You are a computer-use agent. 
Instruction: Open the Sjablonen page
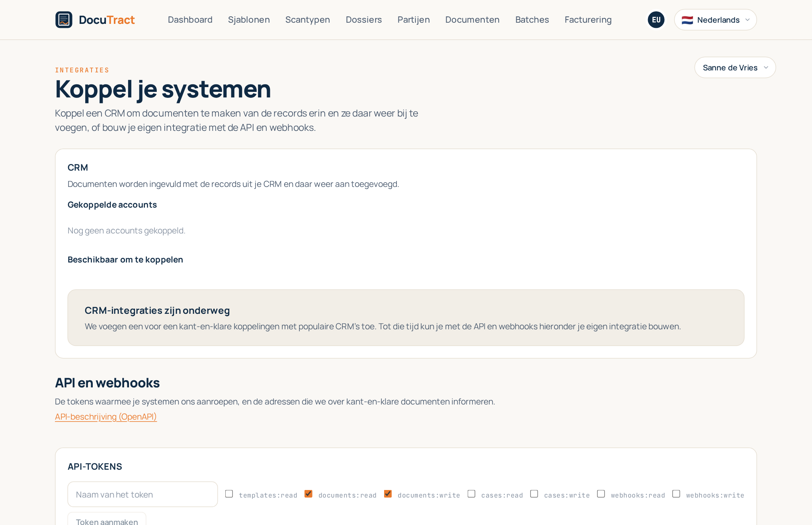pos(249,19)
